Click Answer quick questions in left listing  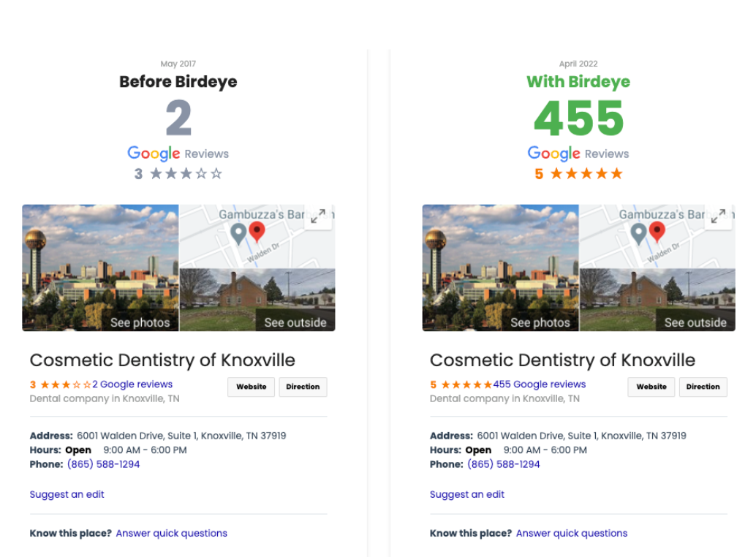172,533
